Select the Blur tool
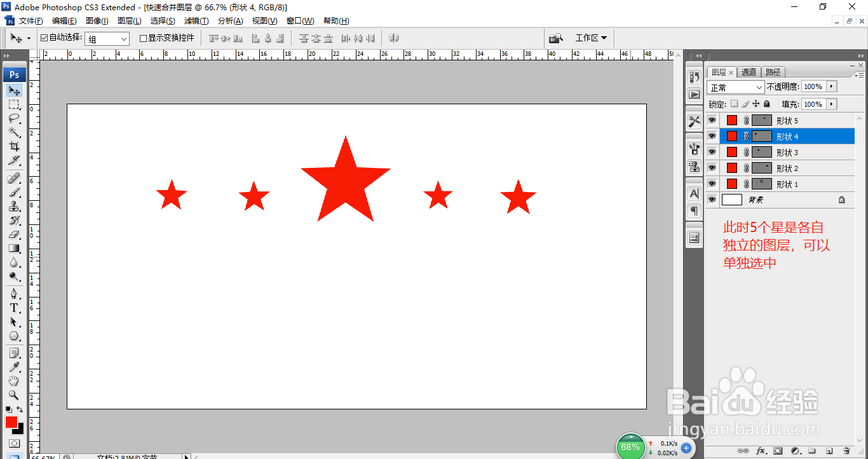 [14, 262]
